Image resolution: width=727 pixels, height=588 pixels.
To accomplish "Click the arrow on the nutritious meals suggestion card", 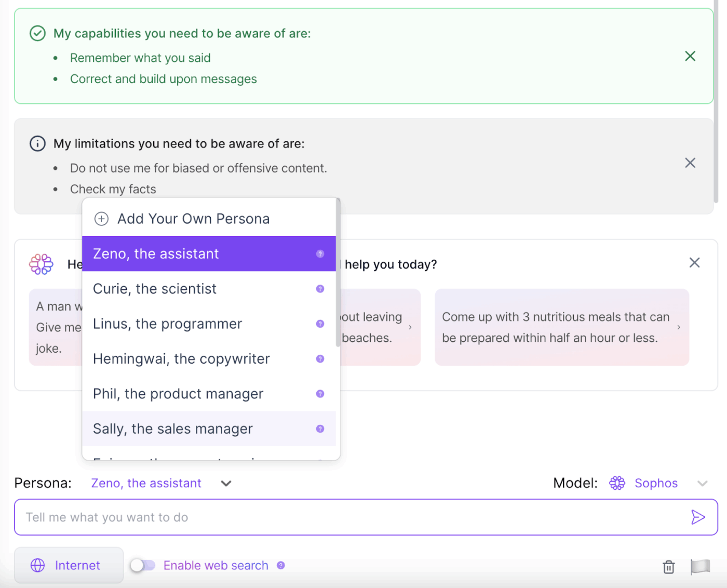I will [678, 327].
